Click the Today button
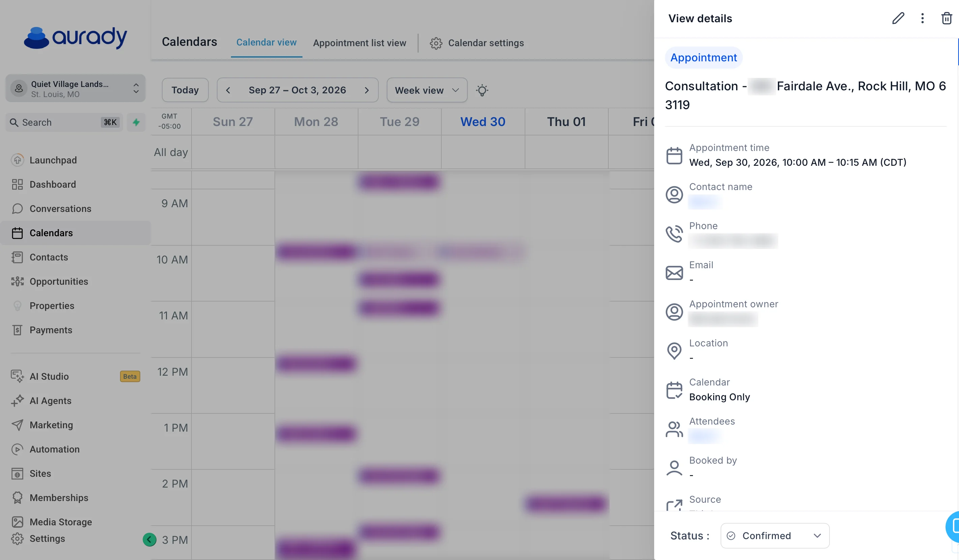This screenshot has width=959, height=560. 185,90
